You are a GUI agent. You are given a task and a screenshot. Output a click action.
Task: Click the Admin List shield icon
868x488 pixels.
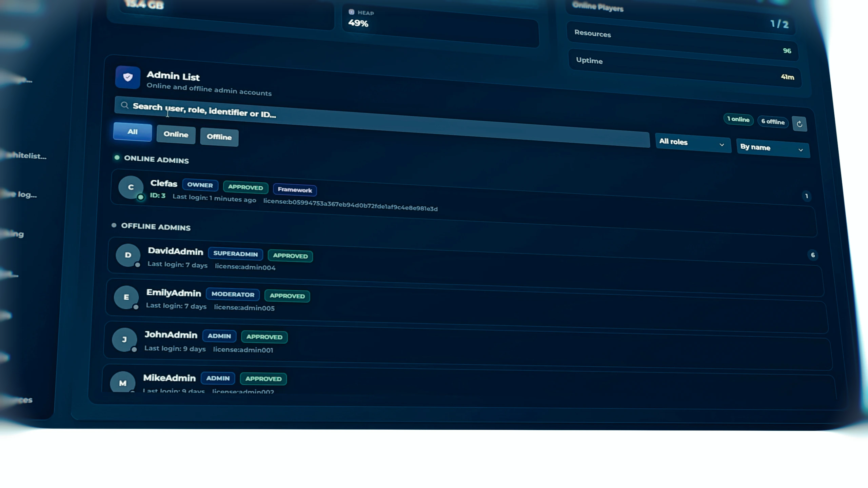click(127, 78)
